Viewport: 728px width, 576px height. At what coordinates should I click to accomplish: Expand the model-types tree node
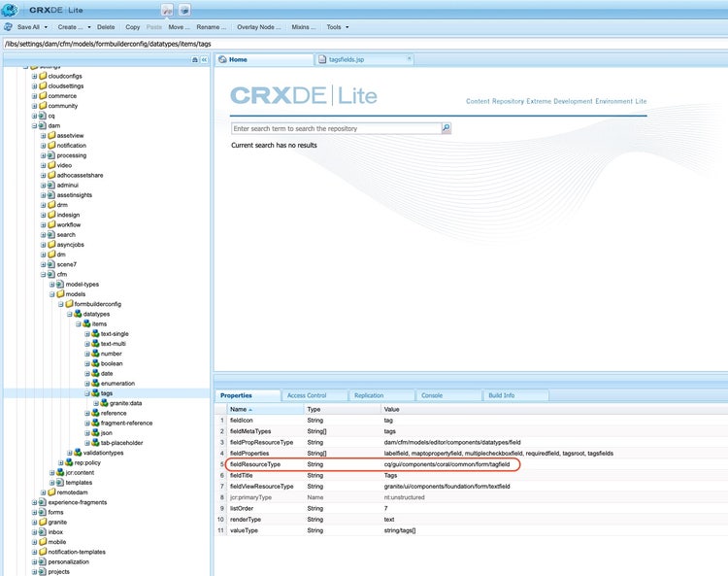click(52, 285)
